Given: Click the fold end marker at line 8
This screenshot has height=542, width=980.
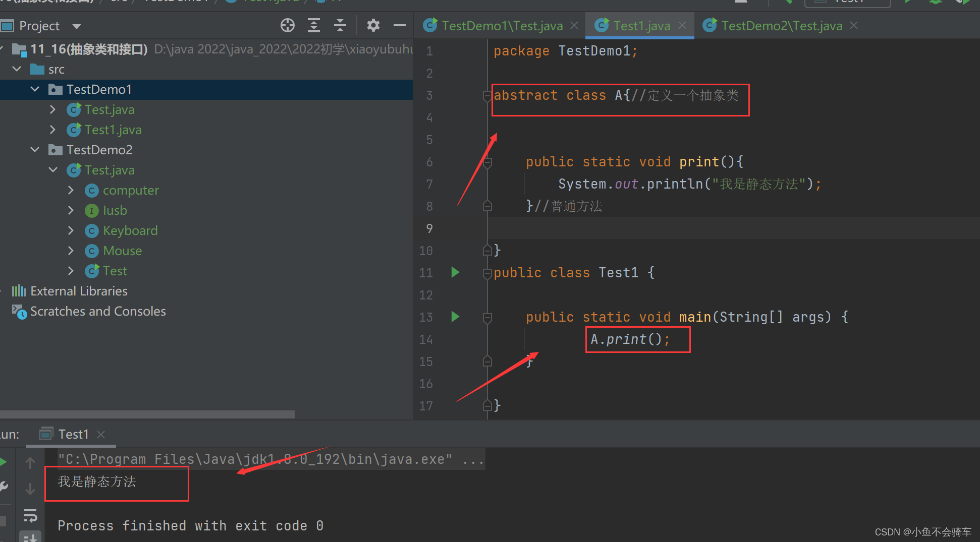Looking at the screenshot, I should tap(487, 206).
